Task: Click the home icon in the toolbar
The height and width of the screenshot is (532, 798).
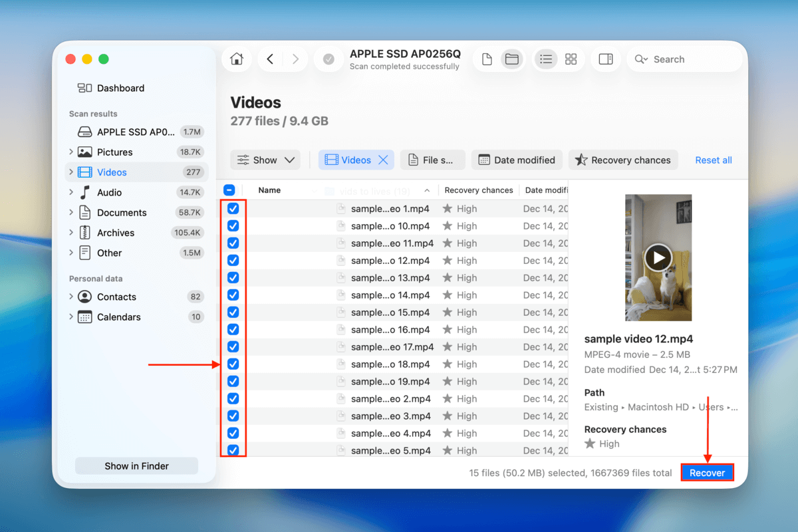Action: pos(236,59)
